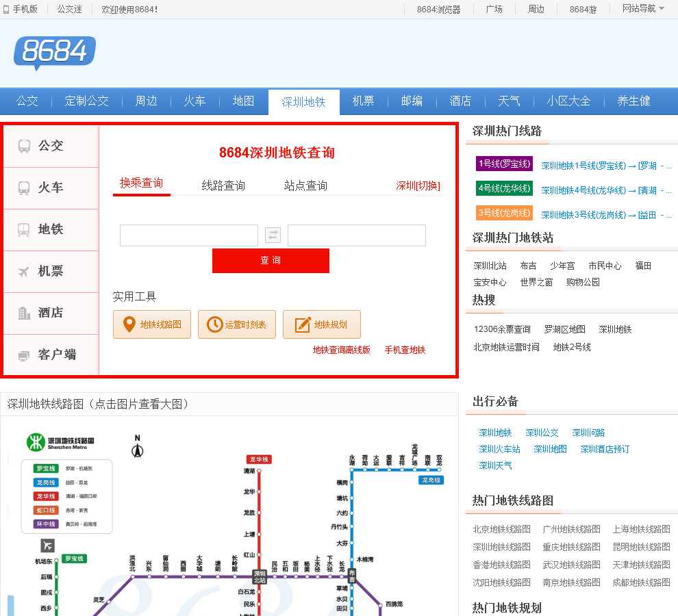678x616 pixels.
Task: Open the 运营时刻表 tool button
Action: pos(236,324)
